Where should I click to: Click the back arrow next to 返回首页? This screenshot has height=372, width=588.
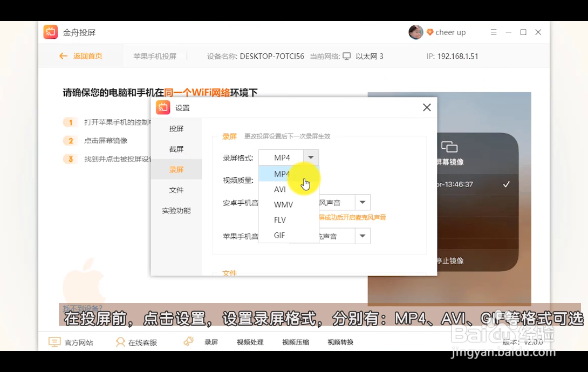pyautogui.click(x=63, y=56)
